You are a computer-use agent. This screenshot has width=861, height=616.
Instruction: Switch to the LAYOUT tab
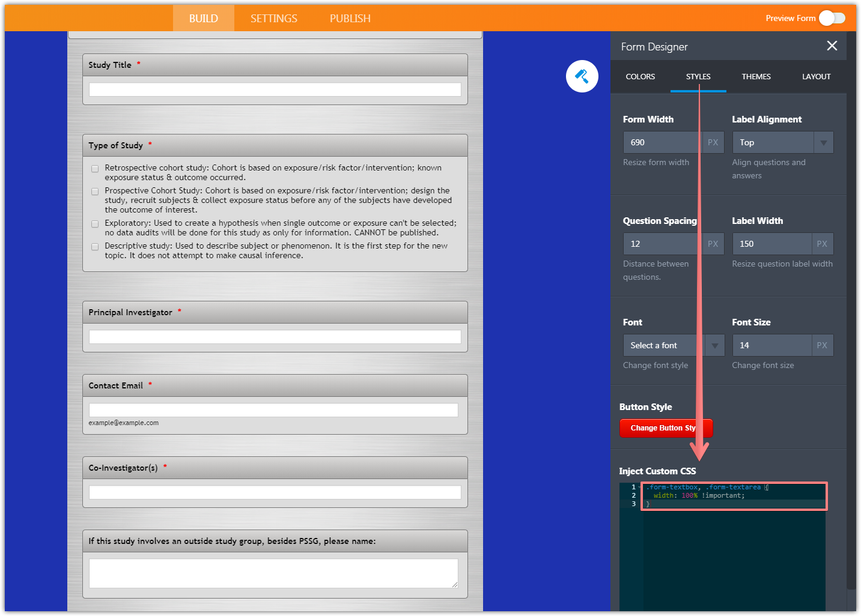(x=816, y=77)
